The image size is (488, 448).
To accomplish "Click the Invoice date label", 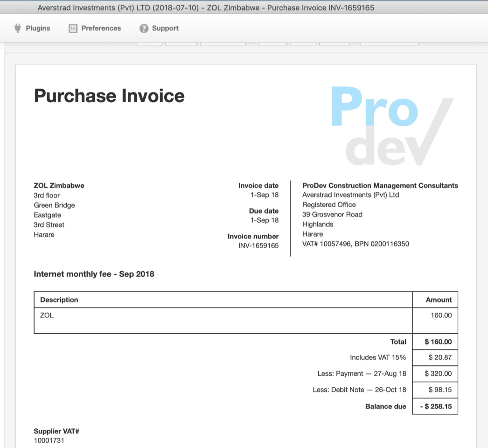I will 258,186.
